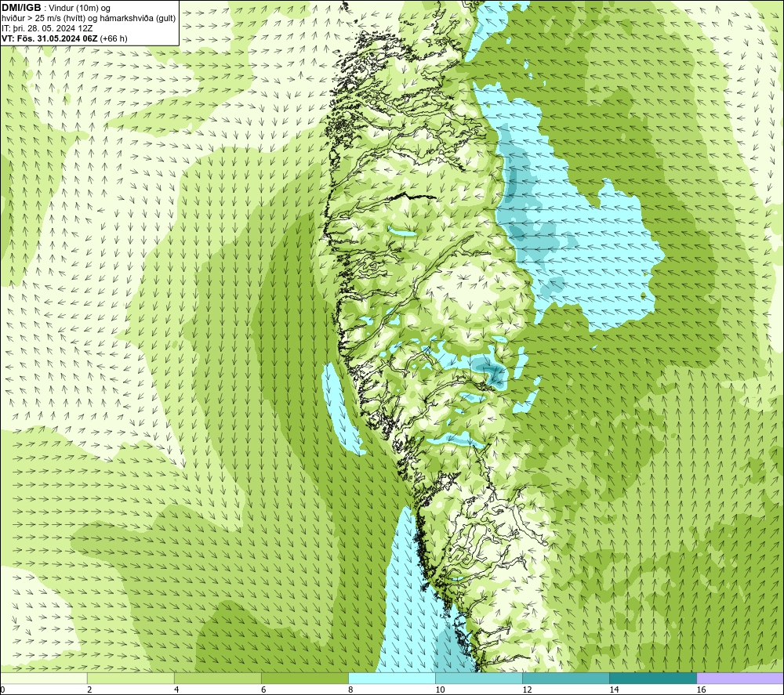Click the 14–16 m/s dark teal swatch
This screenshot has width=784, height=695.
point(653,679)
